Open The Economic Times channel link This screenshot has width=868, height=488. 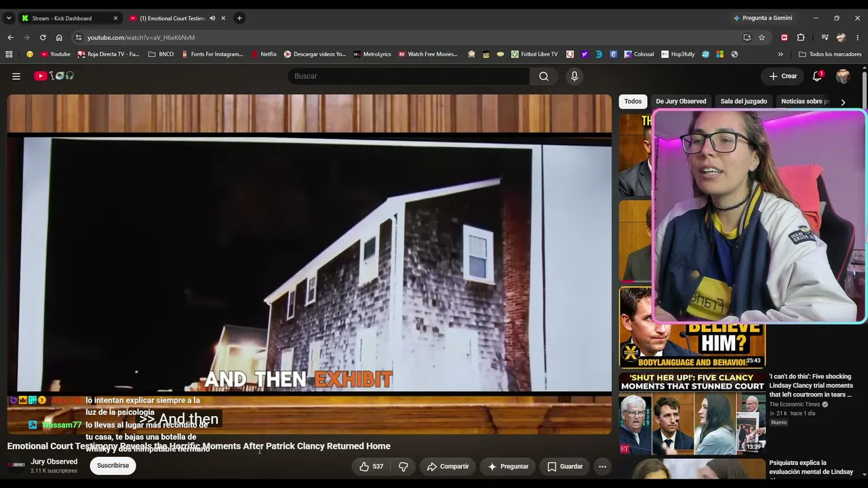click(795, 405)
